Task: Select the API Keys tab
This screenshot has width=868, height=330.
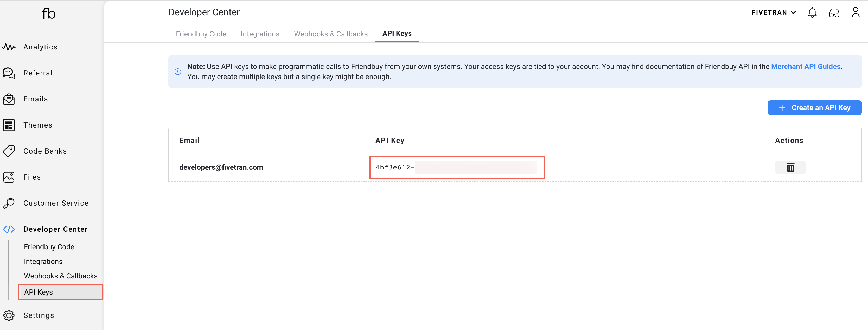Action: pos(397,33)
